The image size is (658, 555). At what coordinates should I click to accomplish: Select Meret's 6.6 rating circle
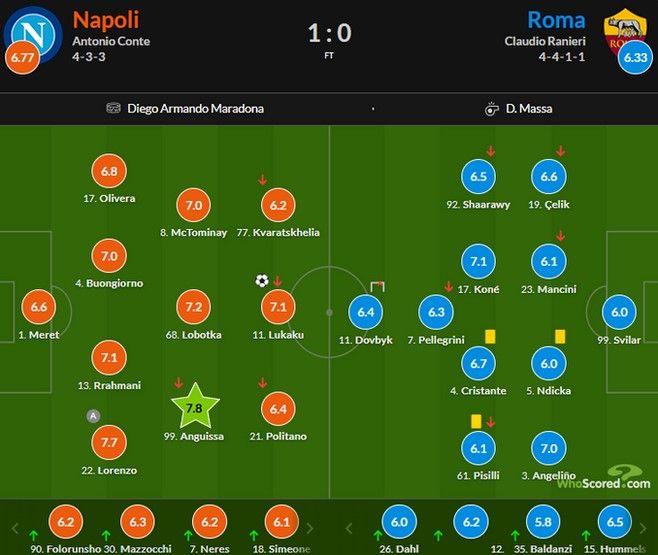[39, 308]
